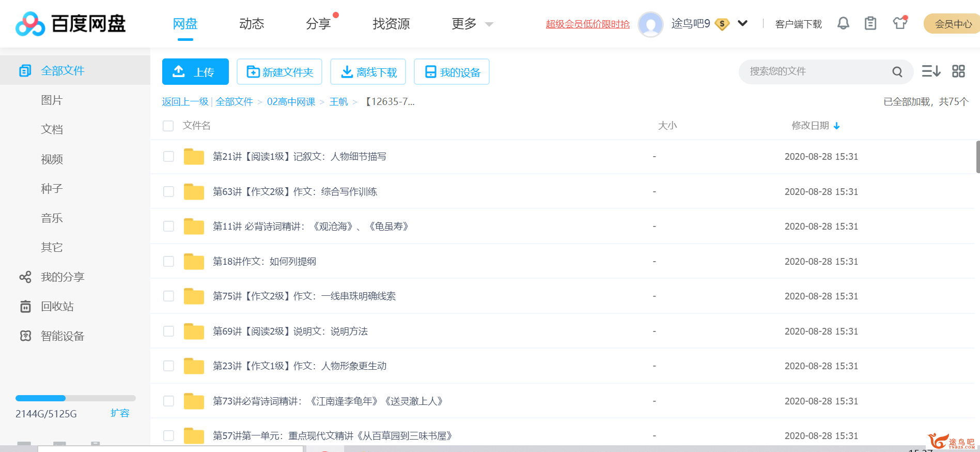Check the box for 第75讲 folder
The image size is (980, 452).
point(168,296)
